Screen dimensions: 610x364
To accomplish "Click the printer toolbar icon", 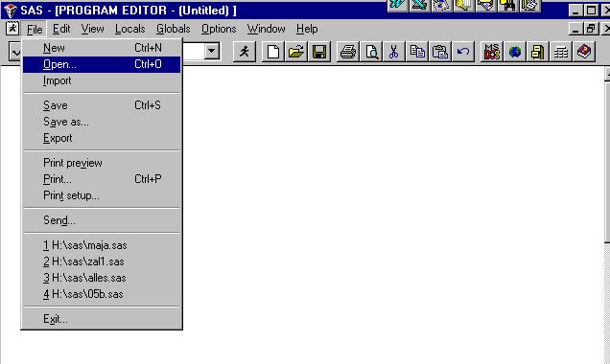I will 348,52.
